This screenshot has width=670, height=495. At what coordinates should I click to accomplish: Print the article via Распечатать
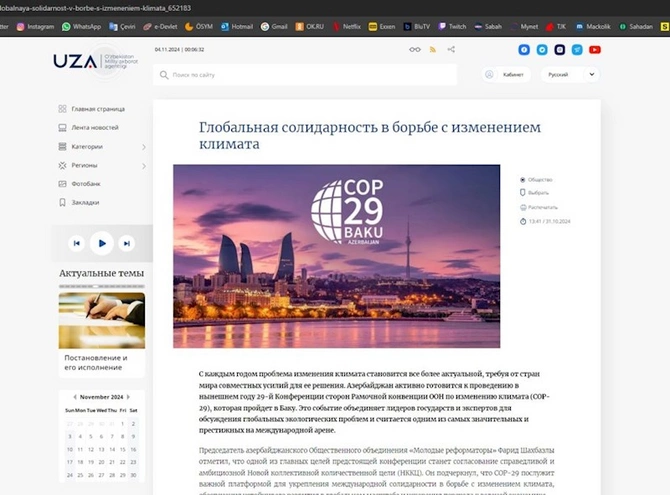[x=538, y=207]
